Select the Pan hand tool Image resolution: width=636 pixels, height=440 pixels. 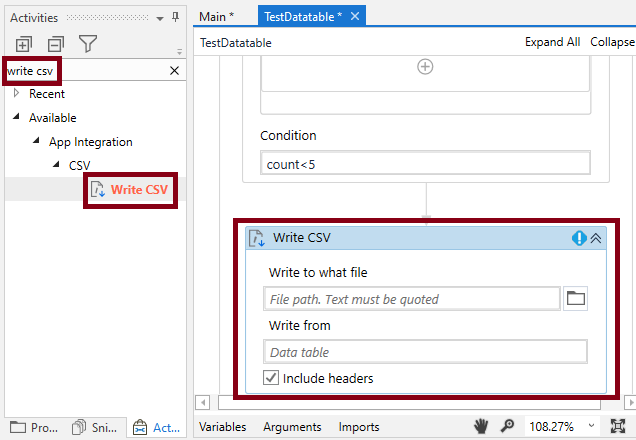pyautogui.click(x=481, y=426)
